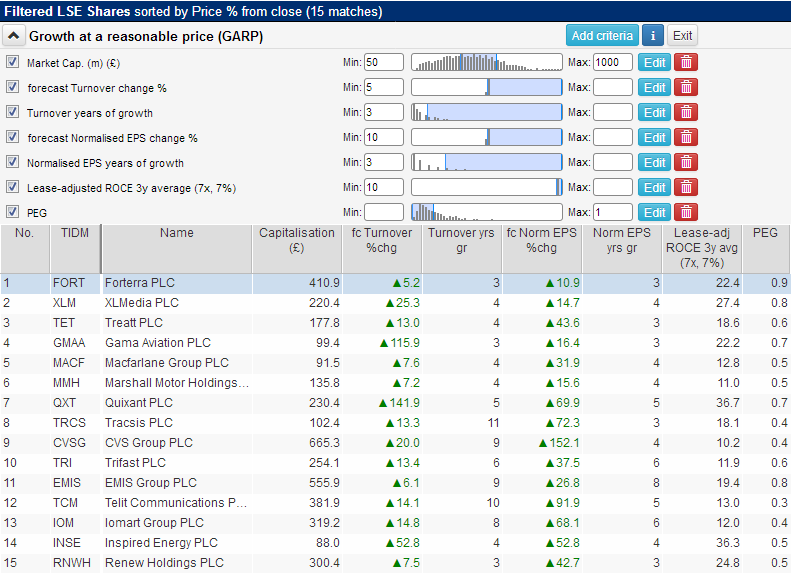Toggle the forecast Turnover change % checkbox
The image size is (791, 573).
(13, 87)
